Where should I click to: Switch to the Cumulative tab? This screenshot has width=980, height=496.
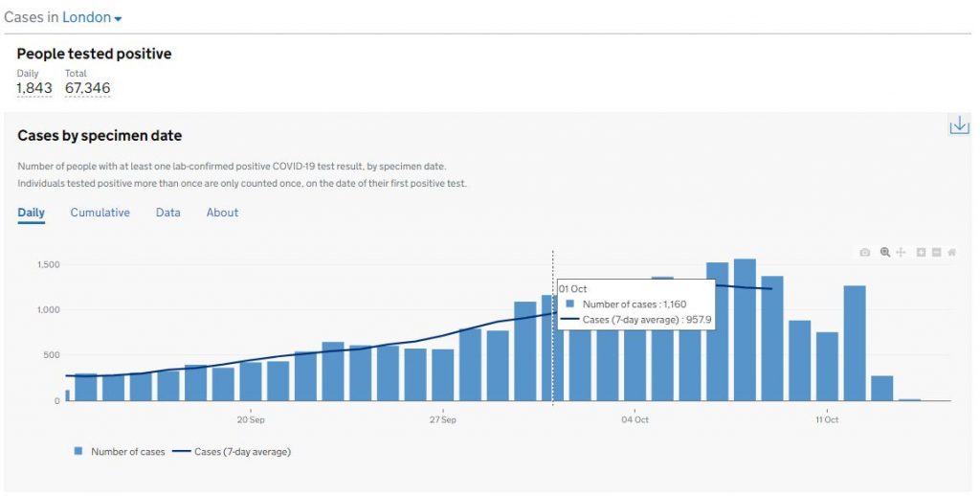100,213
